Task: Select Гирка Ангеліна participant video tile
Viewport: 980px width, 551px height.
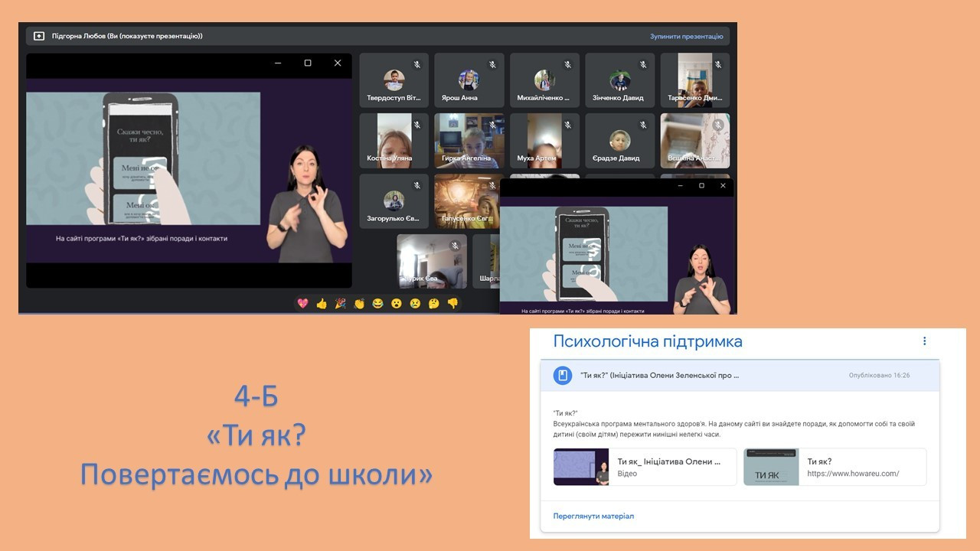Action: [469, 141]
